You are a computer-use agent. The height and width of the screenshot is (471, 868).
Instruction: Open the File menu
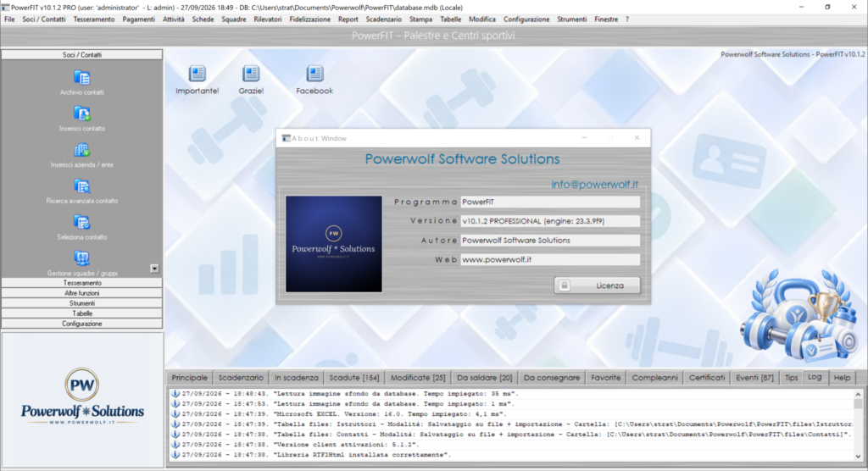coord(9,19)
